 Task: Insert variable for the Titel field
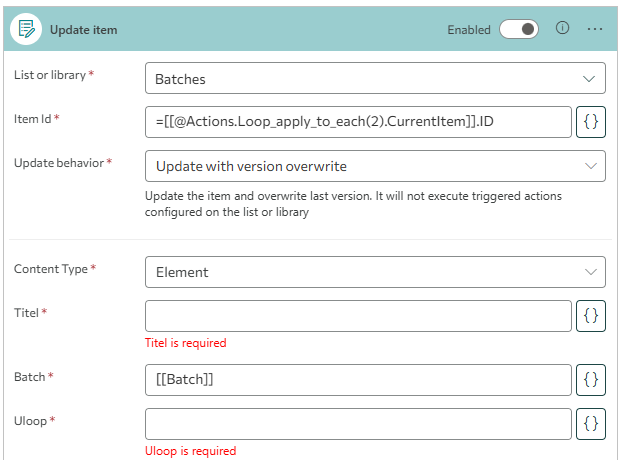[591, 315]
